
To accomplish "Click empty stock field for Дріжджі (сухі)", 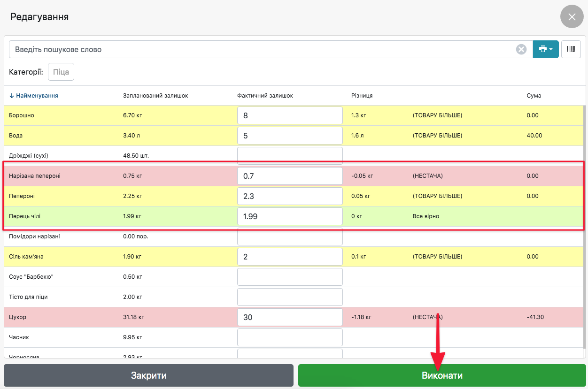I will (x=290, y=156).
